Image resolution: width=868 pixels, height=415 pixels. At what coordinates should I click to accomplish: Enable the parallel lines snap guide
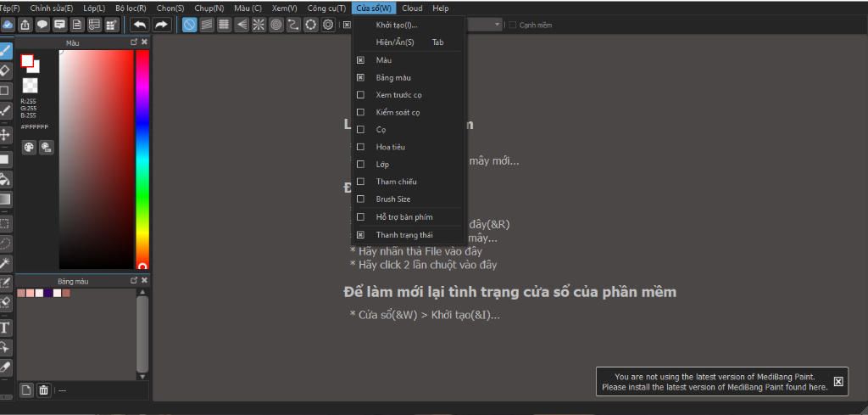tap(207, 25)
